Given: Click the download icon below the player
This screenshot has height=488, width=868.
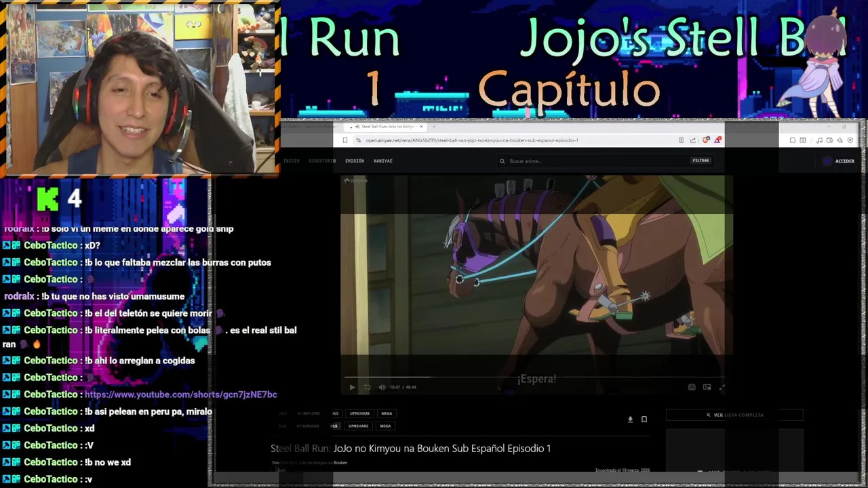Looking at the screenshot, I should coord(630,420).
